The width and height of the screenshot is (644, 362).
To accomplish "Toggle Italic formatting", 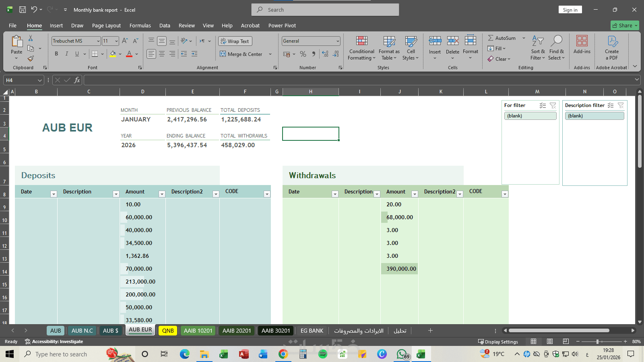I will [67, 54].
